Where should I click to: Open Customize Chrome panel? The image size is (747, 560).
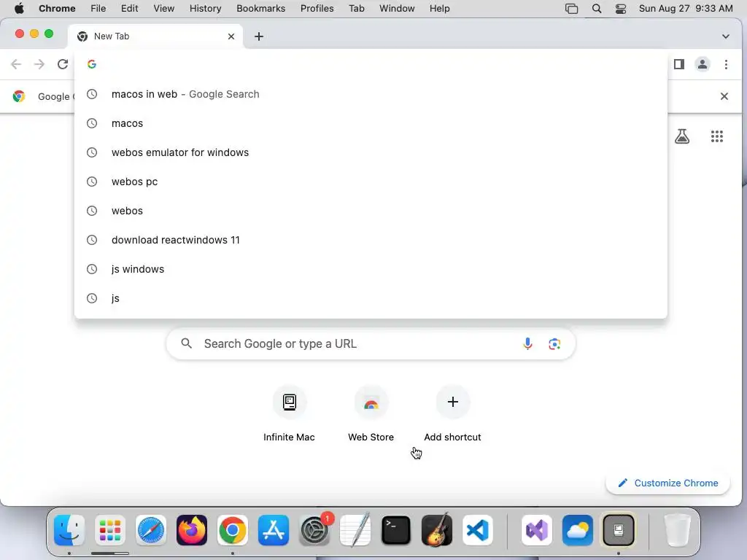[x=668, y=483]
